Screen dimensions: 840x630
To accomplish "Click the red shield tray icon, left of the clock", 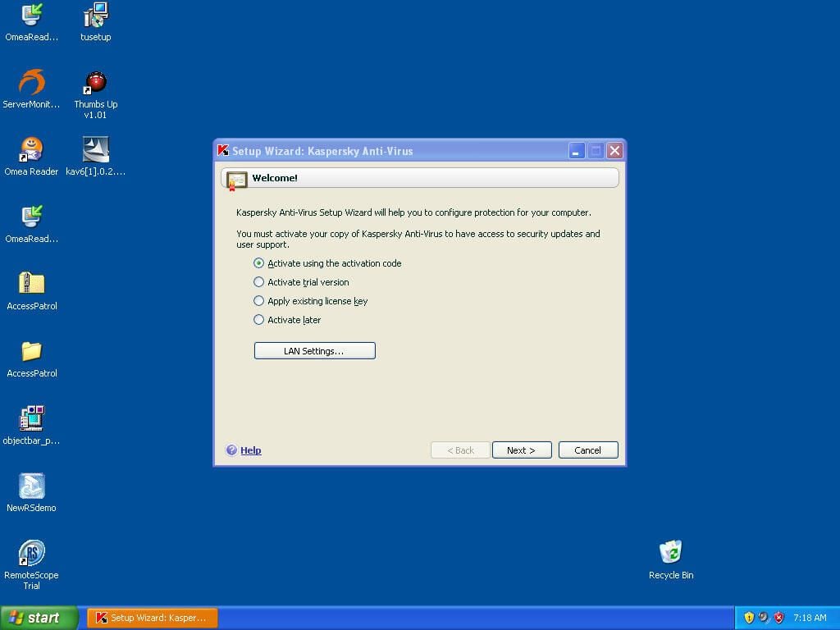I will tap(779, 618).
